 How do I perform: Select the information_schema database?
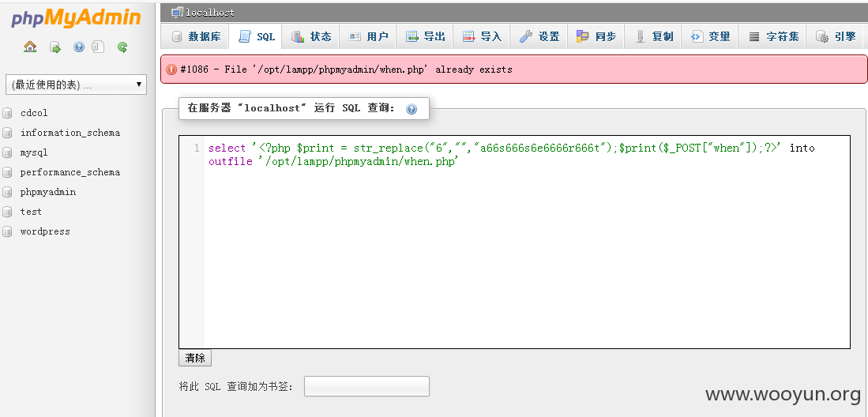70,133
